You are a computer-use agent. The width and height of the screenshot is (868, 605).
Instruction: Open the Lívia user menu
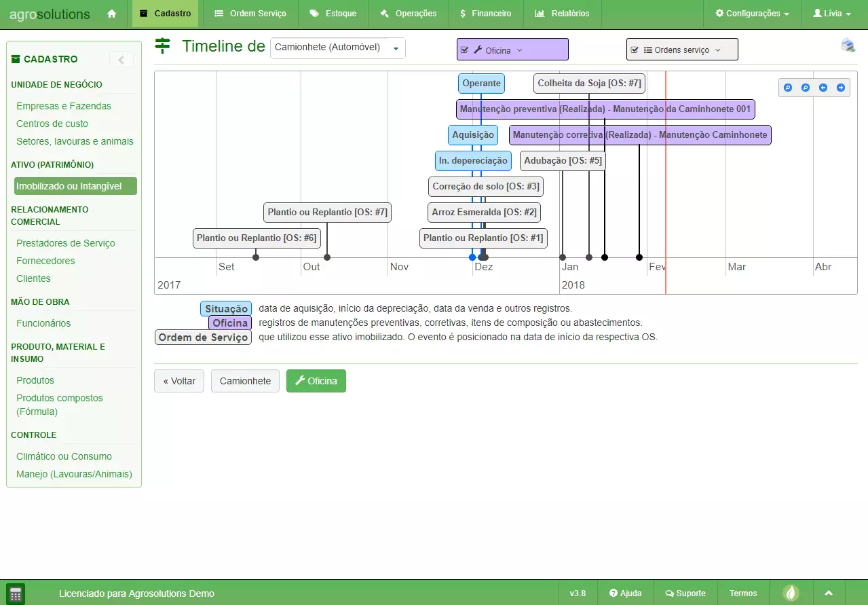pos(831,14)
